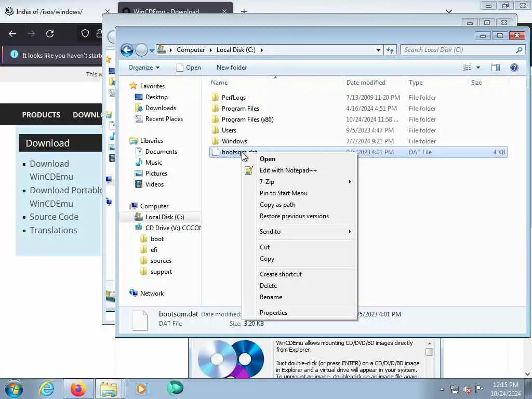Image resolution: width=532 pixels, height=399 pixels.
Task: Choose Restore previous versions
Action: coord(300,216)
